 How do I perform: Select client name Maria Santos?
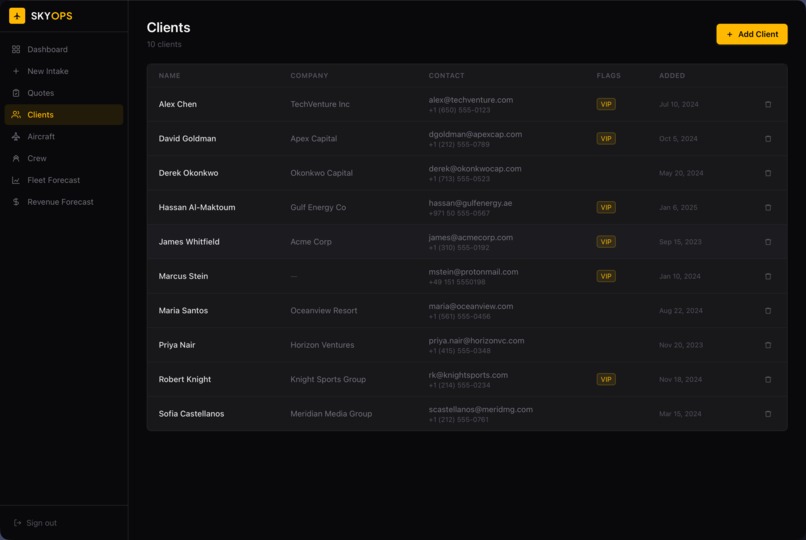(184, 311)
